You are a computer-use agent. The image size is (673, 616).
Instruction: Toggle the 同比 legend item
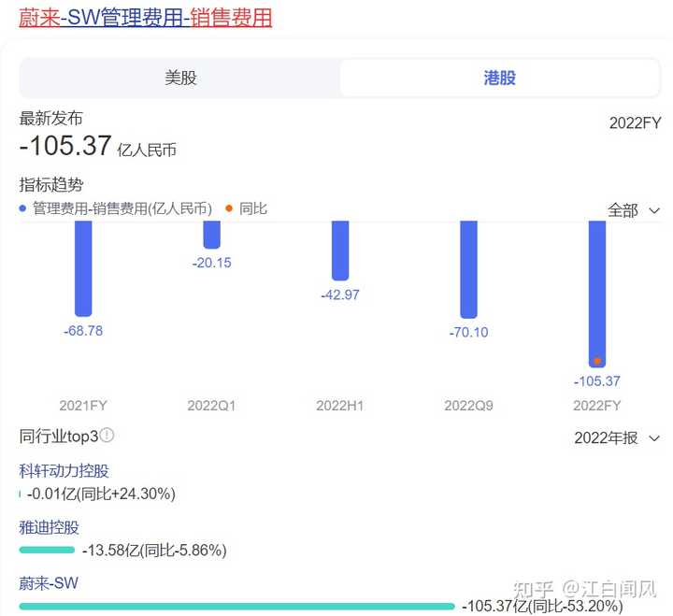click(247, 208)
